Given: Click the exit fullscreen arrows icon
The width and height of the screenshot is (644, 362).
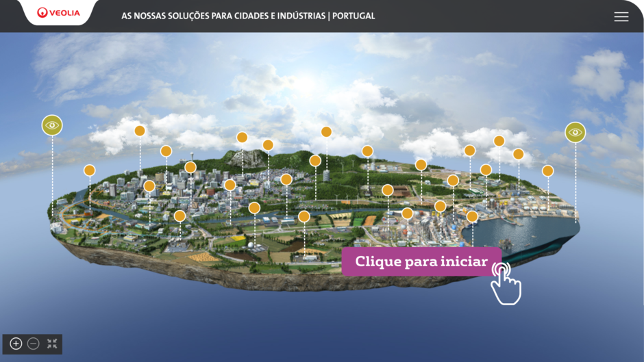Looking at the screenshot, I should coord(52,344).
